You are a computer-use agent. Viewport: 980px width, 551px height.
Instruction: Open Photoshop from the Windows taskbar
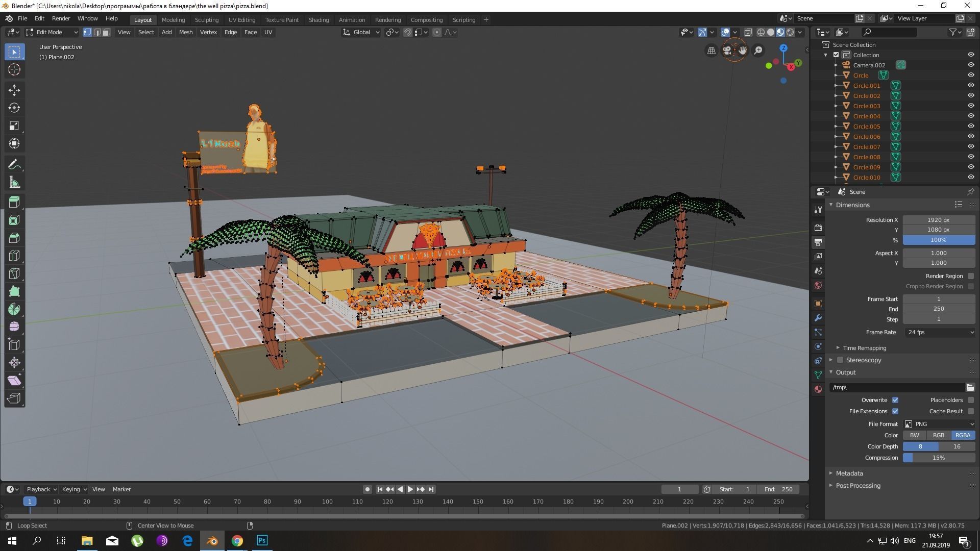262,540
